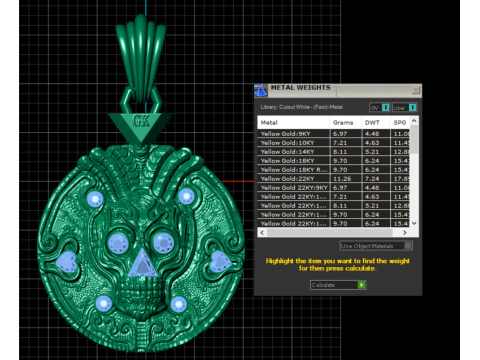Select the left heart-shaped gemstone

click(67, 262)
